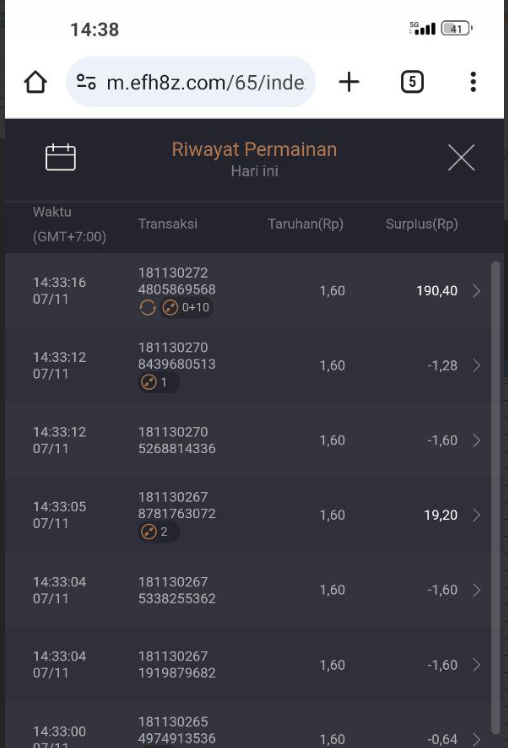Open the browser three-dot menu
508x748 pixels.
[473, 82]
